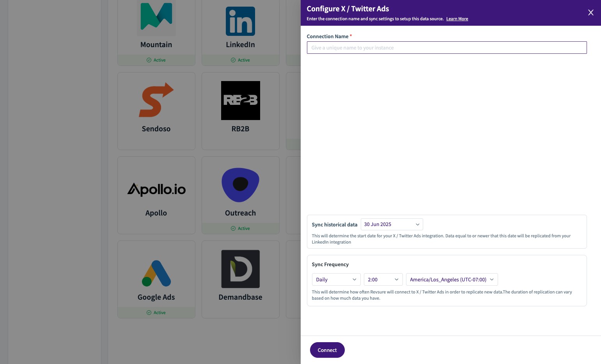
Task: Open the Learn More link
Action: (457, 19)
